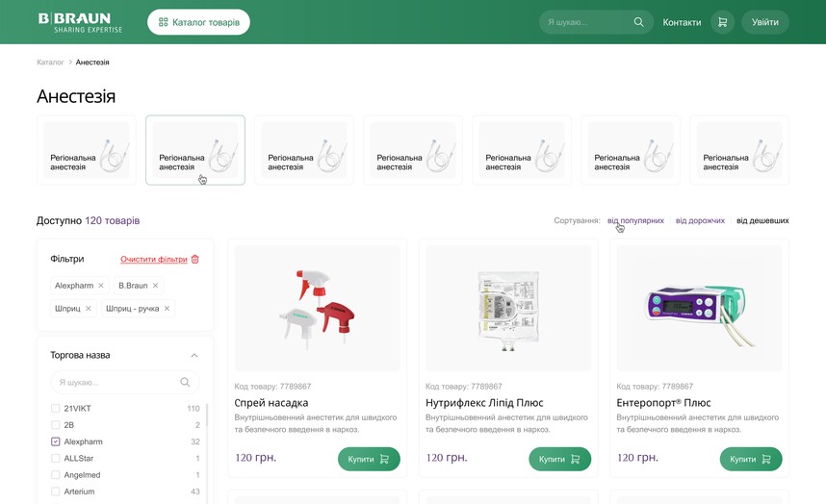Open the Каталог товарів menu
826x504 pixels.
pos(198,22)
